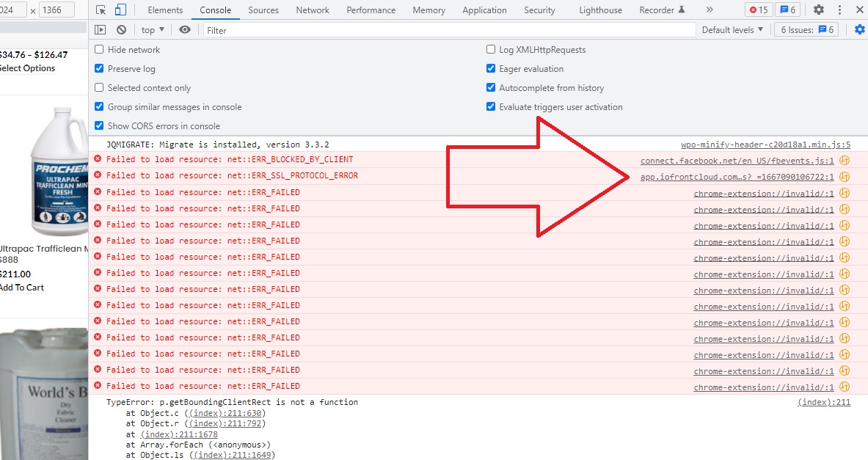Open DevTools settings gear icon
The width and height of the screenshot is (868, 460).
tap(819, 10)
